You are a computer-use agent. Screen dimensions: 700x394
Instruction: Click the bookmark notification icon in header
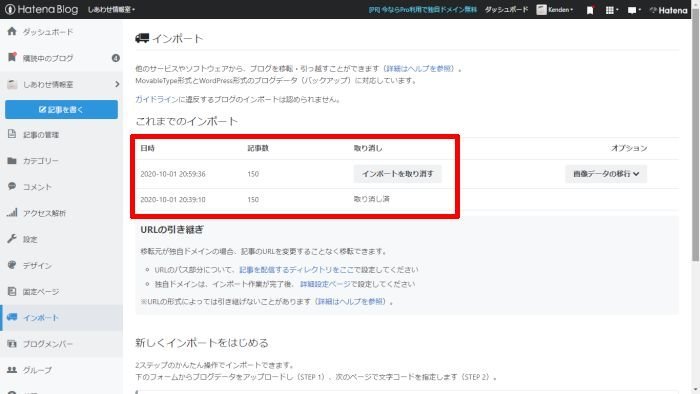pos(590,10)
